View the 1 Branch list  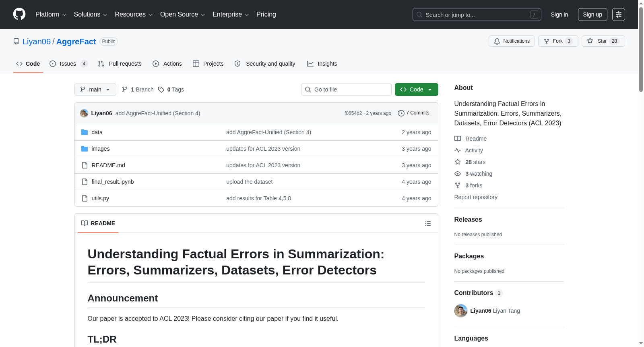pyautogui.click(x=138, y=89)
